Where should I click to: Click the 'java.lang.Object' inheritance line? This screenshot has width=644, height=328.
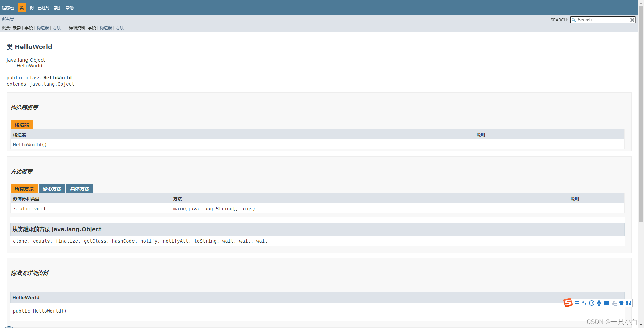26,60
